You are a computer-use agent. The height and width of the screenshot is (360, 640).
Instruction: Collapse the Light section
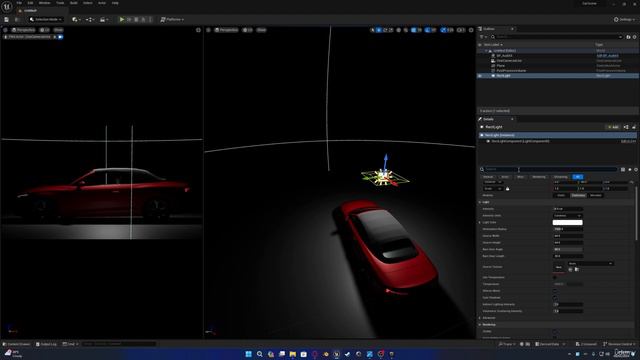pyautogui.click(x=480, y=202)
